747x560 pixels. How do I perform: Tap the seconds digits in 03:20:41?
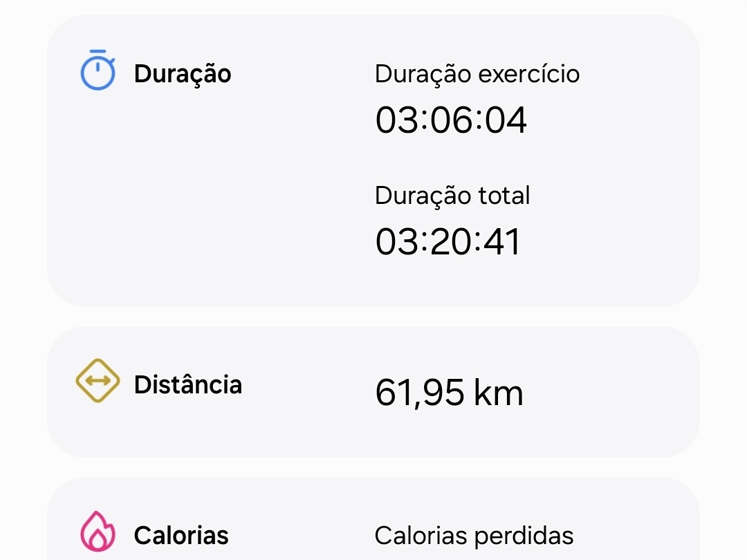(501, 241)
